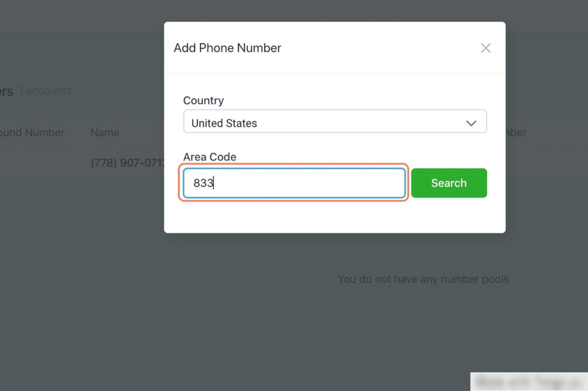Click the partially hidden column header right of dialog
This screenshot has height=391, width=588.
[516, 133]
